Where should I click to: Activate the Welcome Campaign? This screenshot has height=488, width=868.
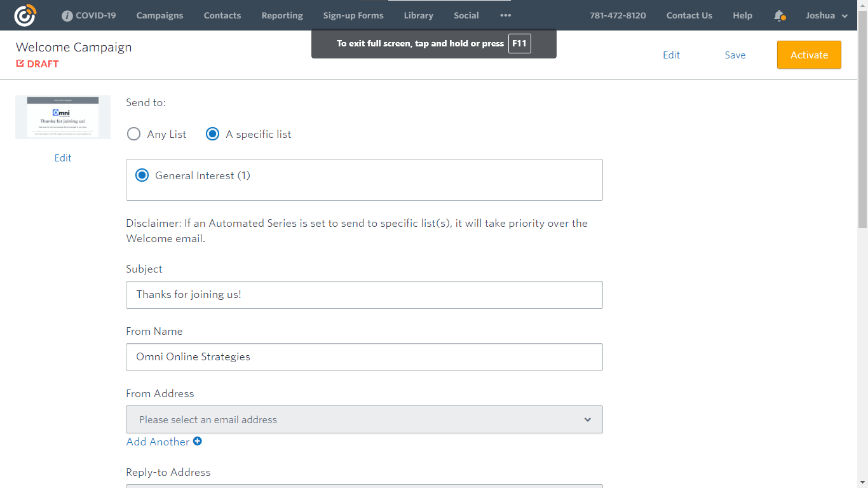pos(809,55)
